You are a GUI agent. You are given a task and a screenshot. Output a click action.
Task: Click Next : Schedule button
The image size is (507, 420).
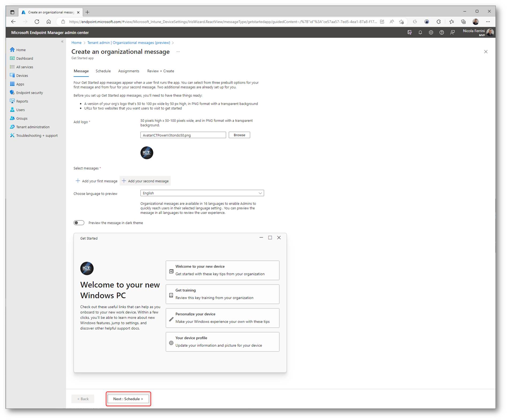(128, 399)
